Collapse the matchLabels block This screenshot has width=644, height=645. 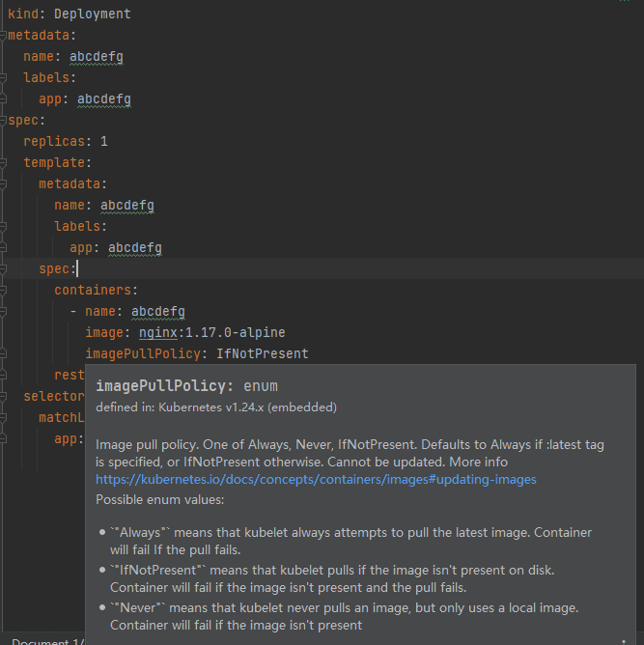3,418
